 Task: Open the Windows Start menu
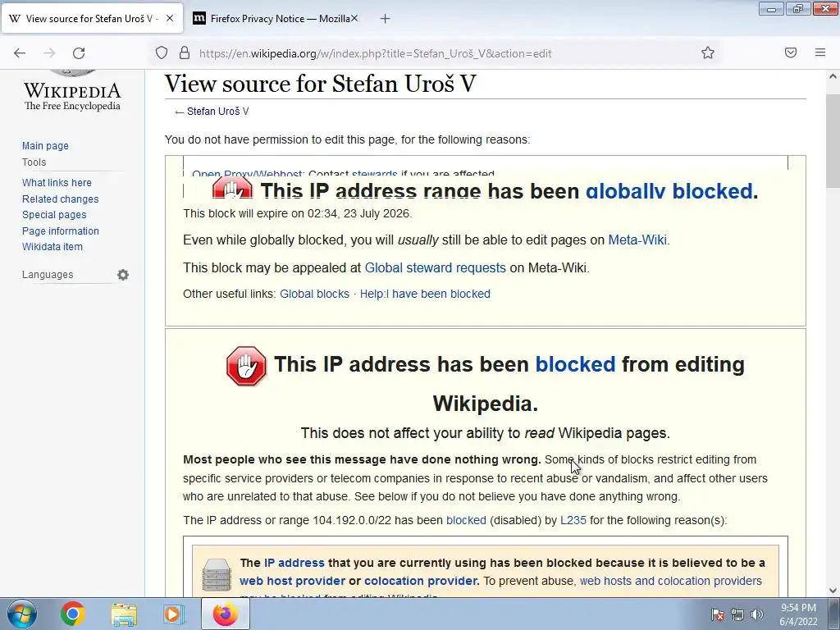pyautogui.click(x=21, y=614)
